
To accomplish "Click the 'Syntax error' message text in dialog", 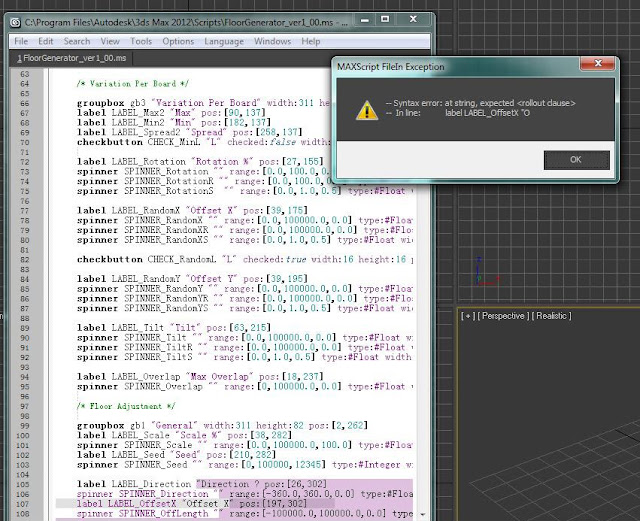I will 481,103.
